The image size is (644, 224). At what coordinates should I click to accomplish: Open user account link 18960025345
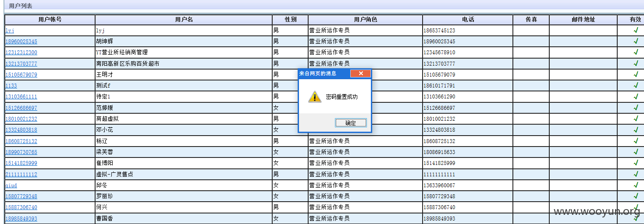coord(21,42)
